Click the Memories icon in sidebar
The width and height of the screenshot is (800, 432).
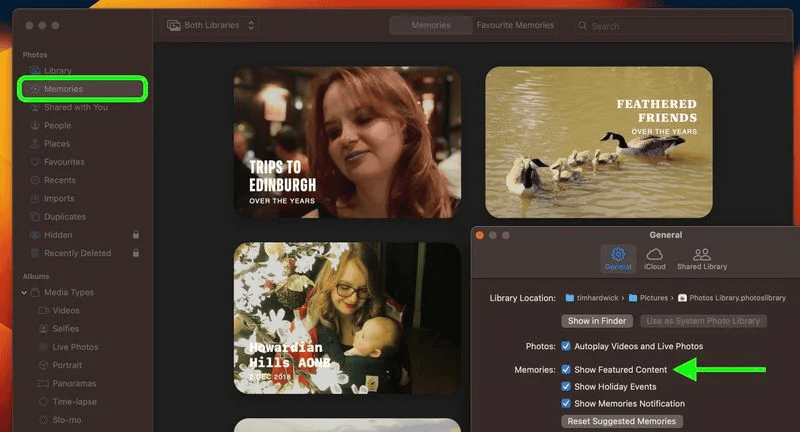(35, 89)
